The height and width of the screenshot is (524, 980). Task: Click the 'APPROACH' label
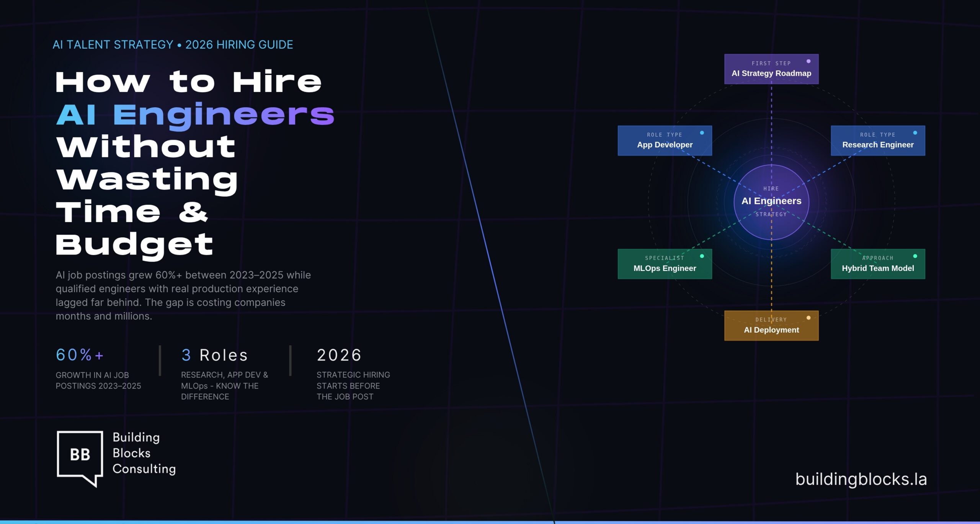click(x=878, y=258)
